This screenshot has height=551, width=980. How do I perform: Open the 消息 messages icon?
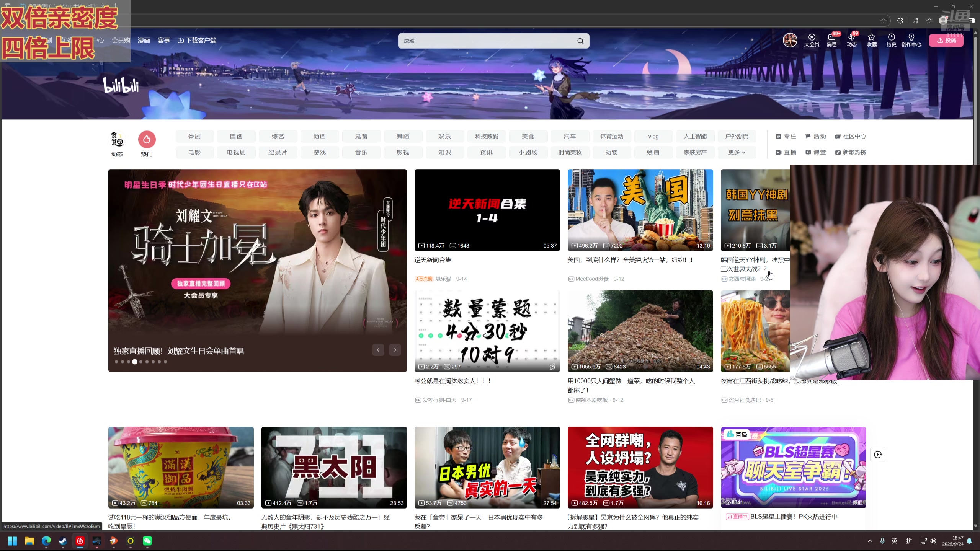click(831, 40)
